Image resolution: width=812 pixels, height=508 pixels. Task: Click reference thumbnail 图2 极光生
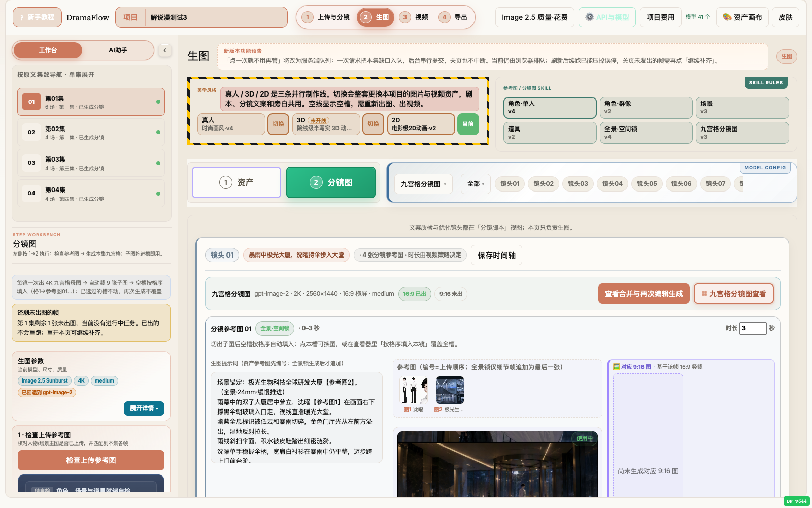[x=450, y=390]
